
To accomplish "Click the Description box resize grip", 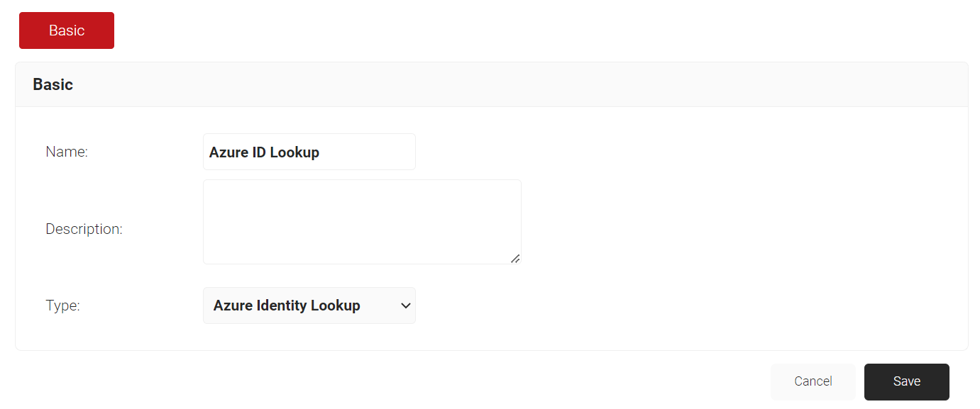I will [515, 259].
